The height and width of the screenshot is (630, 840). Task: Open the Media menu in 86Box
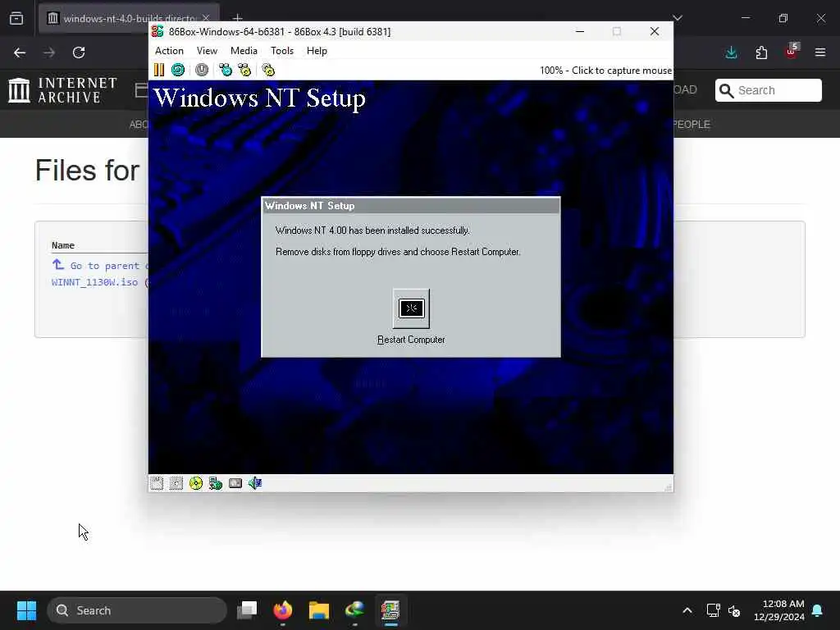click(244, 51)
